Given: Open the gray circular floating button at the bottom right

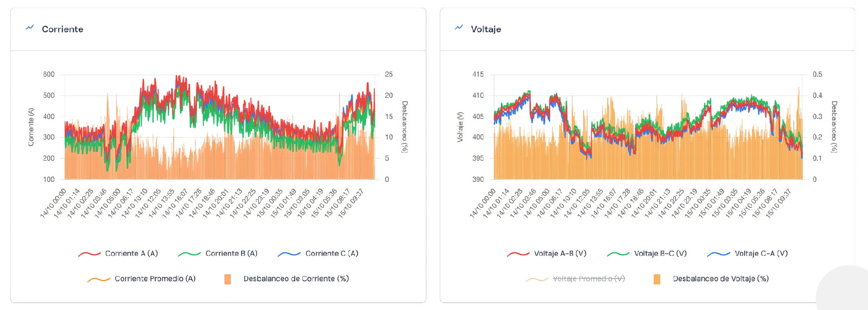Looking at the screenshot, I should pos(845,290).
